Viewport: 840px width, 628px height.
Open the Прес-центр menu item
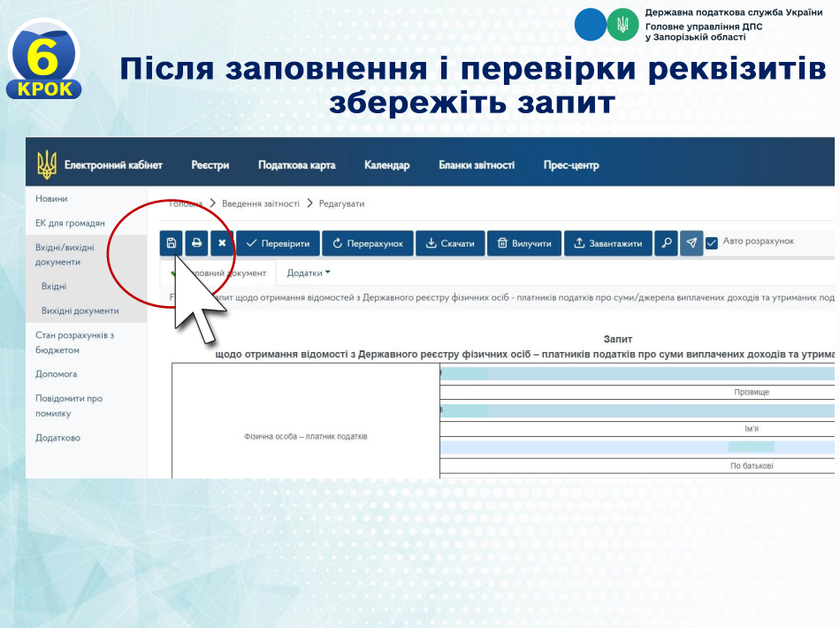pyautogui.click(x=571, y=165)
